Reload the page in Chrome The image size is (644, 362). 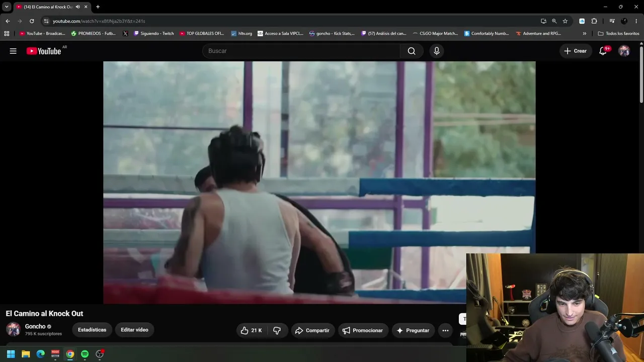(x=32, y=21)
